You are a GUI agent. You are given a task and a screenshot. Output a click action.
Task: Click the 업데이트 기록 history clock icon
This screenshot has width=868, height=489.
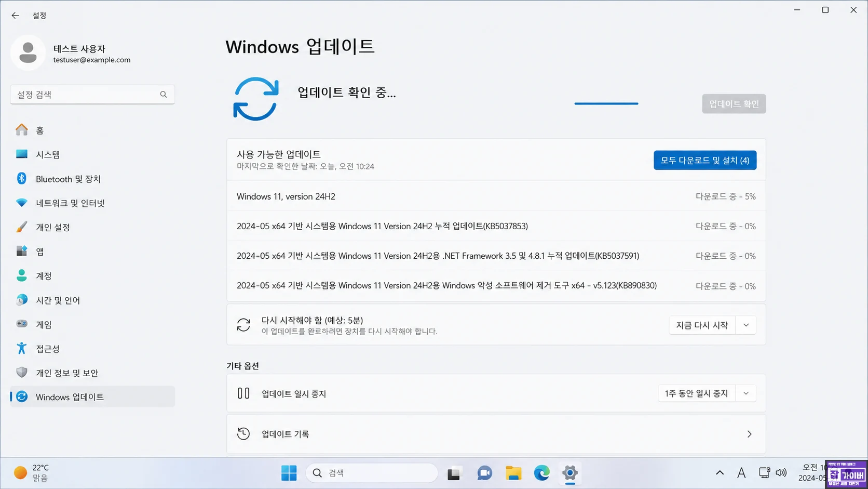(x=243, y=434)
